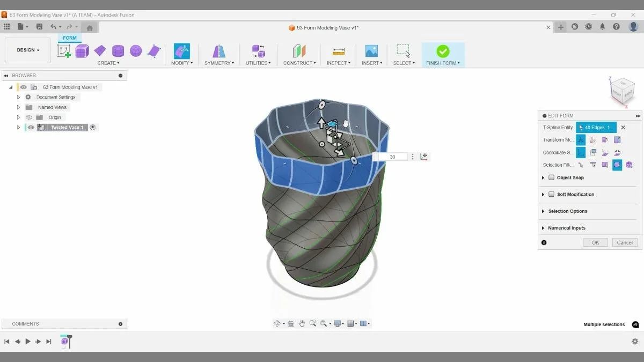
Task: Open the Box primitive tool under Create
Action: coord(82,50)
